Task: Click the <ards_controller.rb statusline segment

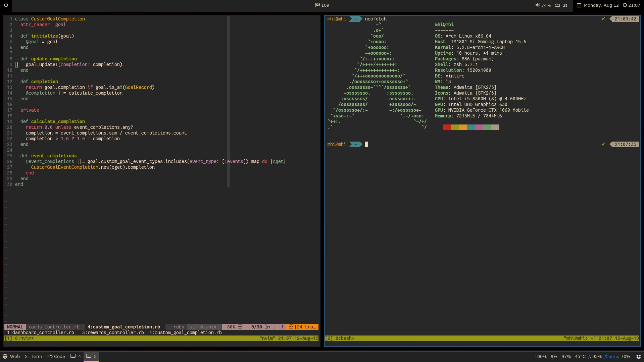Action: point(54,327)
